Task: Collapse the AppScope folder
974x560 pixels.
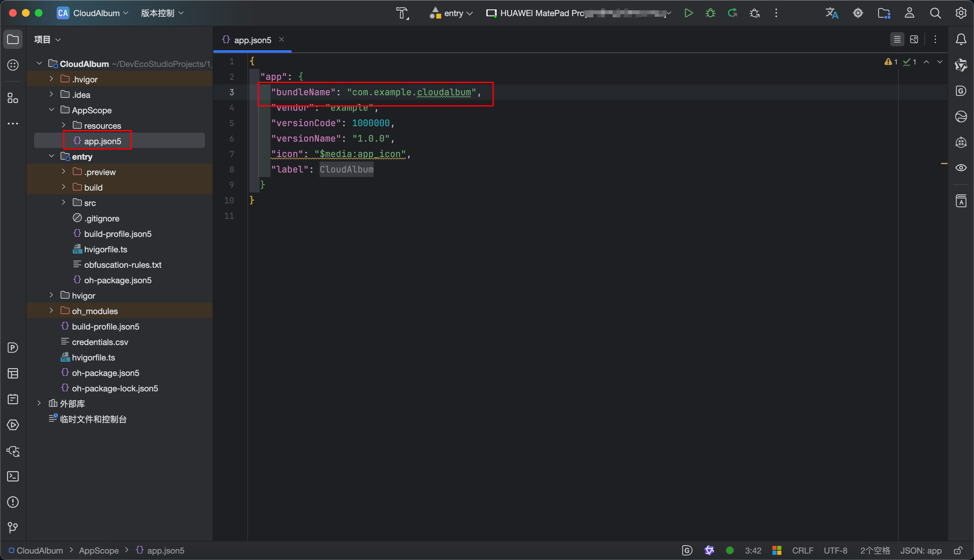Action: pyautogui.click(x=52, y=110)
